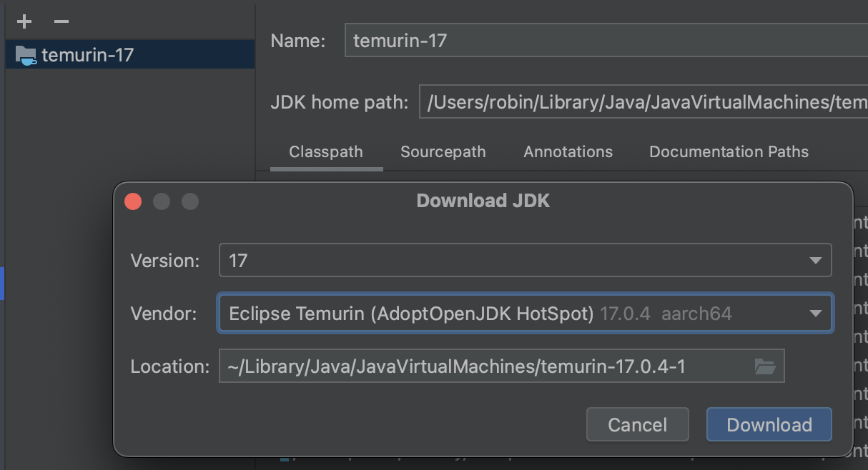Image resolution: width=868 pixels, height=470 pixels.
Task: Switch to the Annotations tab
Action: (568, 151)
